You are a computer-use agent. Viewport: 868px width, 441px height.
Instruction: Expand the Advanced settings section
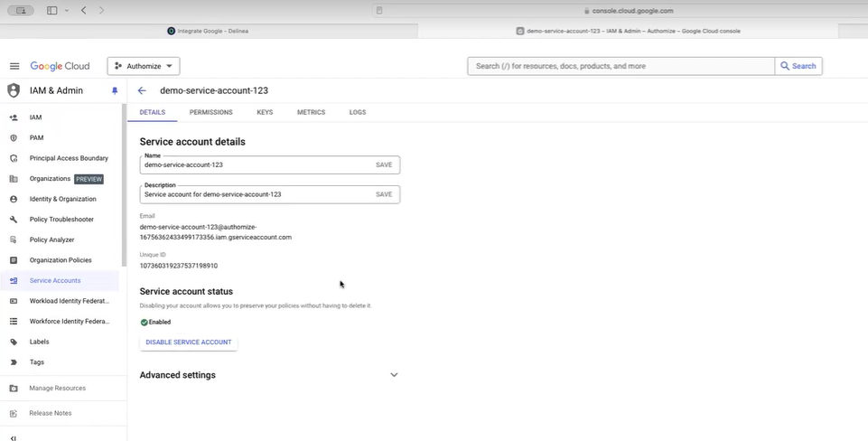394,375
